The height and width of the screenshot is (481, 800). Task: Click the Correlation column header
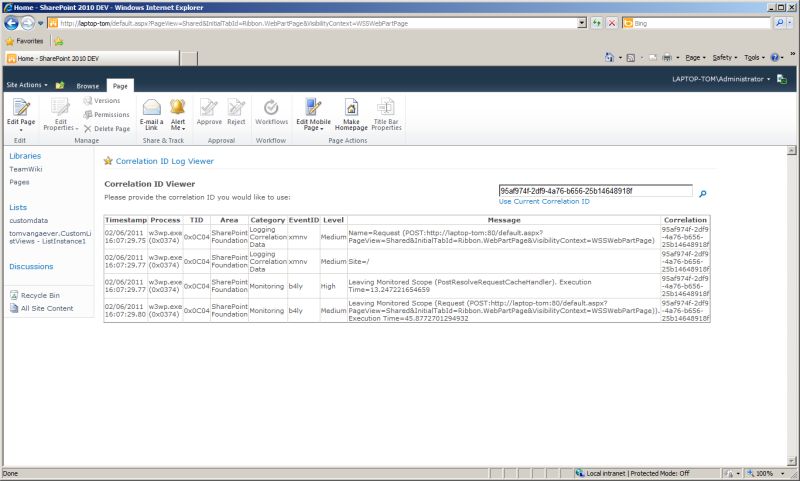coord(685,220)
